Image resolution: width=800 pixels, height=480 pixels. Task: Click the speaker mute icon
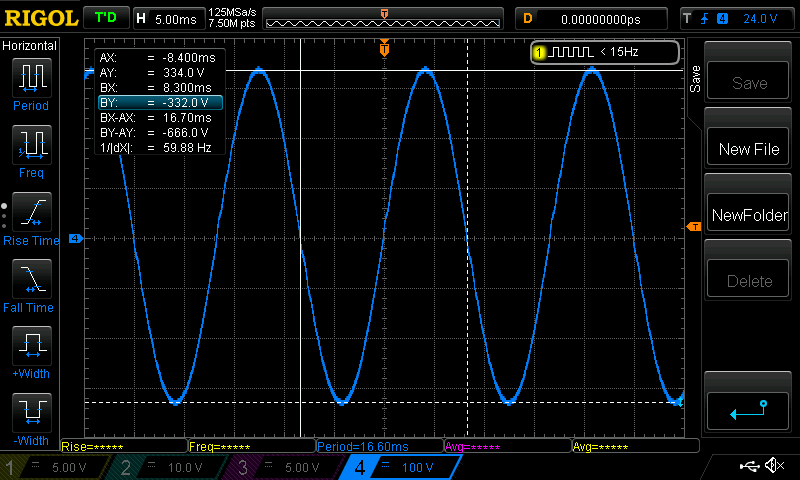coord(773,466)
